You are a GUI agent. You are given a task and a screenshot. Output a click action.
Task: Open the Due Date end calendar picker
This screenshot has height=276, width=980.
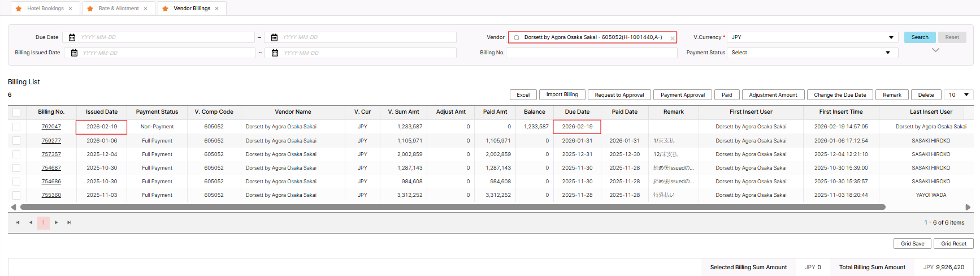coord(274,37)
